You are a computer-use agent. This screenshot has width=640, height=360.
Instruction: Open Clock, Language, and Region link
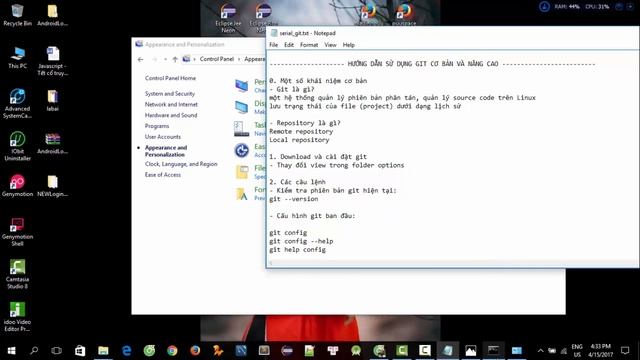[x=181, y=164]
